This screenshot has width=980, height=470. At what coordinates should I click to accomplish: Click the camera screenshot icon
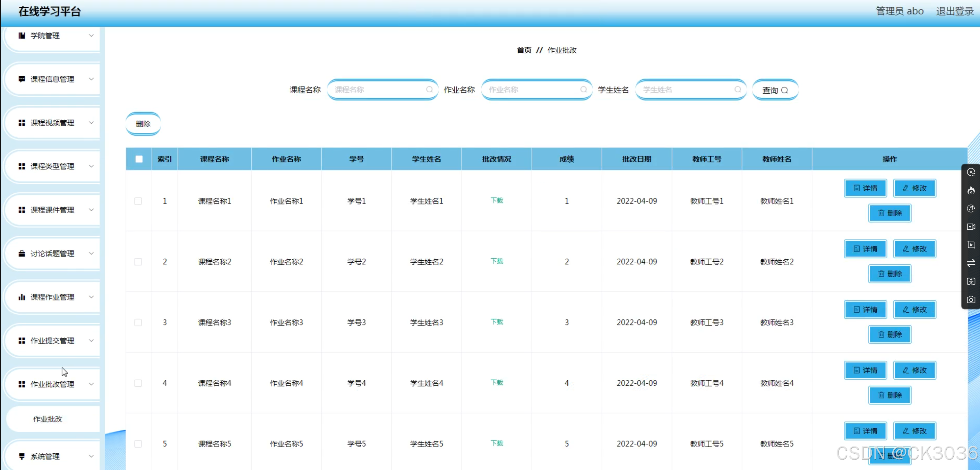point(971,300)
